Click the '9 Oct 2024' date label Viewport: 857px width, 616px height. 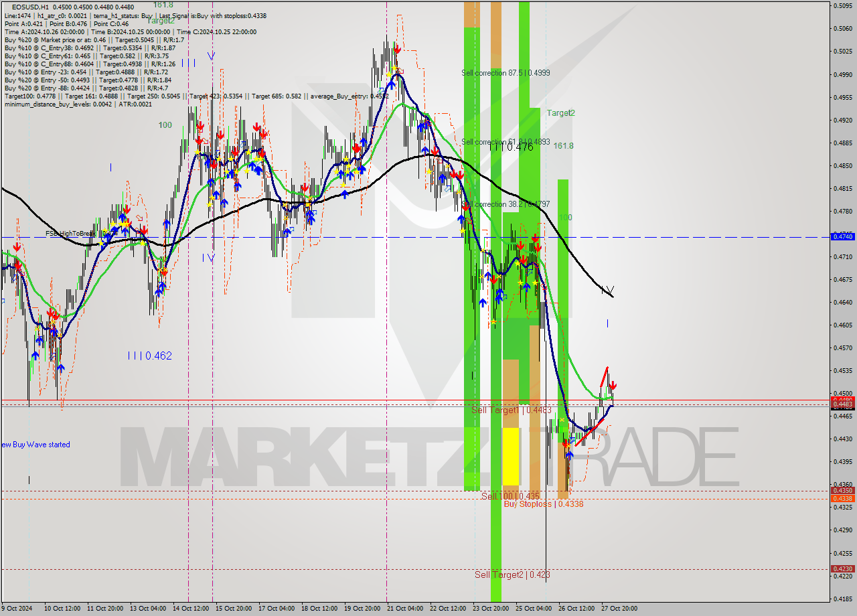17,609
